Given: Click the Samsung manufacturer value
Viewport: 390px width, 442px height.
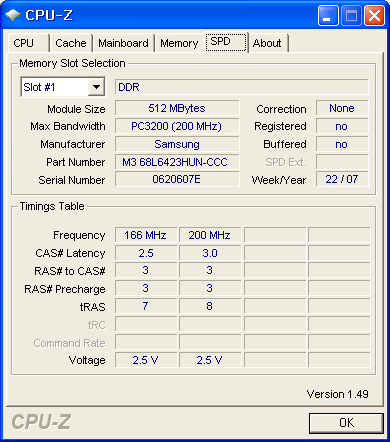Looking at the screenshot, I should pyautogui.click(x=177, y=144).
